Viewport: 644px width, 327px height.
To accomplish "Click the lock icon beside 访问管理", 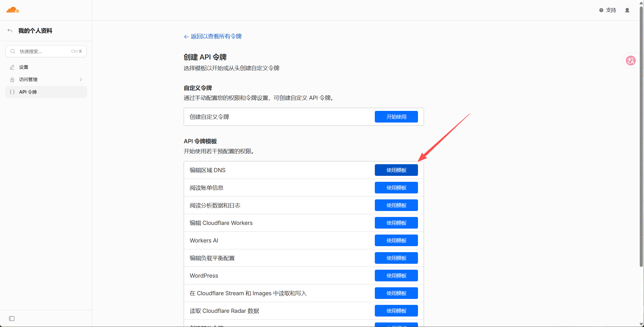I will 12,80.
